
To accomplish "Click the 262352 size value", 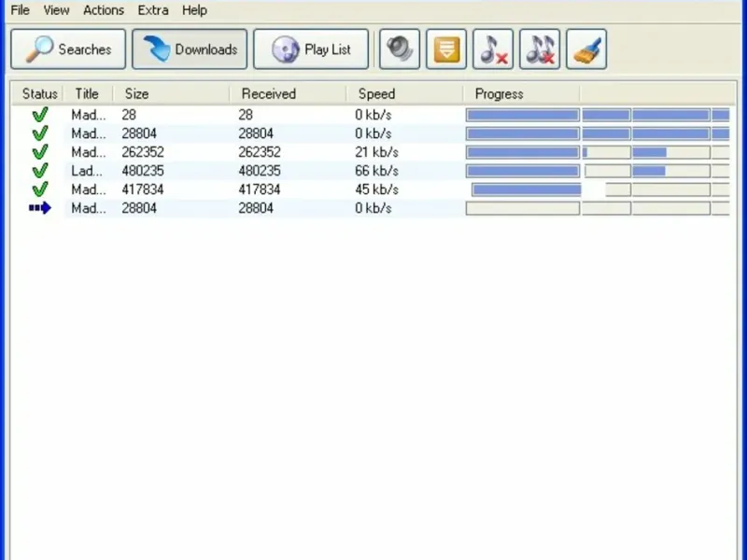I will [x=143, y=152].
